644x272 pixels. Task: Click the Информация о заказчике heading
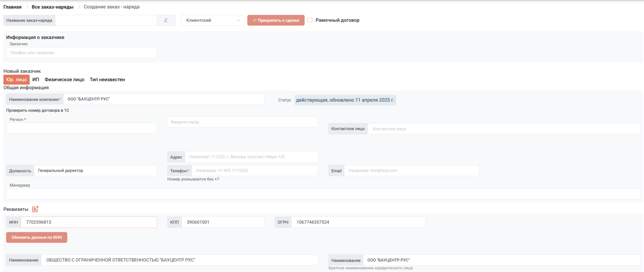click(x=35, y=37)
